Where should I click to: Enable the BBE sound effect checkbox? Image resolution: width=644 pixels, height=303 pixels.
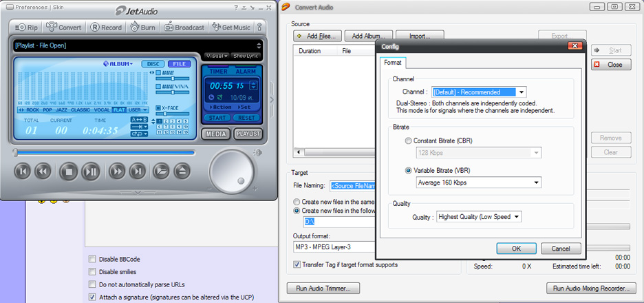pos(158,73)
